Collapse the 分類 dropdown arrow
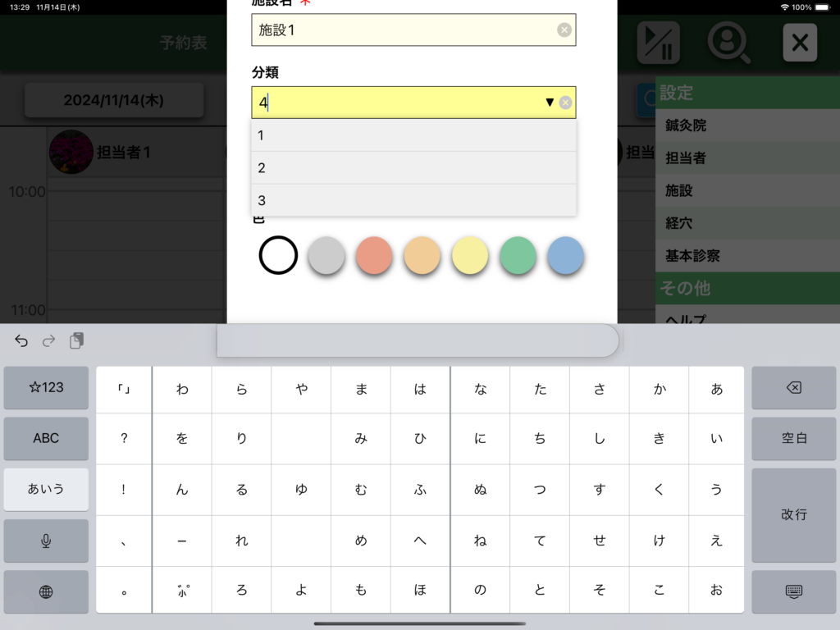 click(x=549, y=103)
